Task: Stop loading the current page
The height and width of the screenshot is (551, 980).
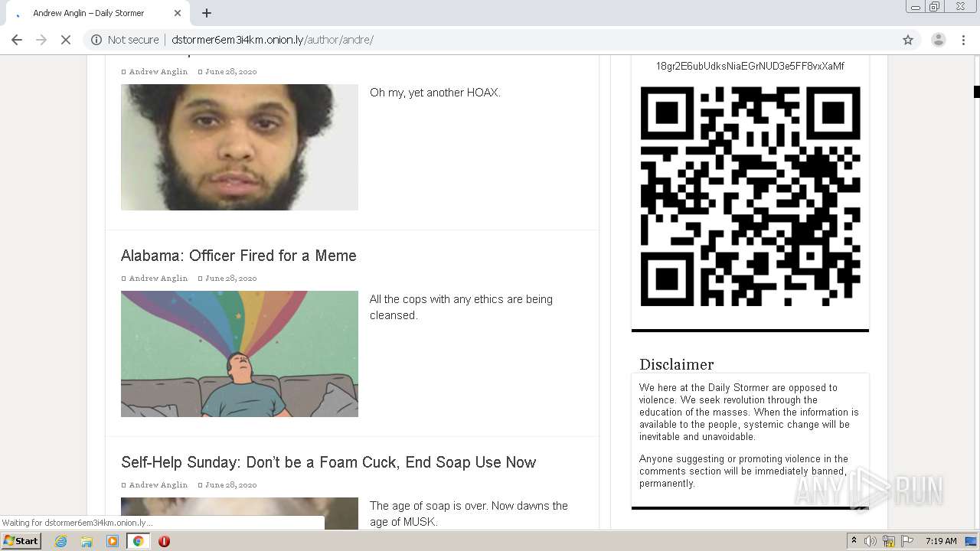Action: tap(66, 40)
